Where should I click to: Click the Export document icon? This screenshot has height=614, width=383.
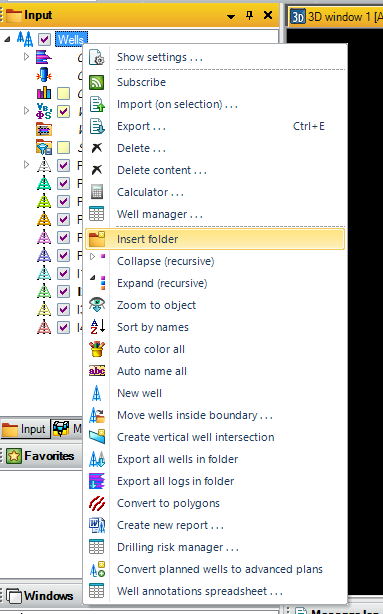pyautogui.click(x=96, y=126)
